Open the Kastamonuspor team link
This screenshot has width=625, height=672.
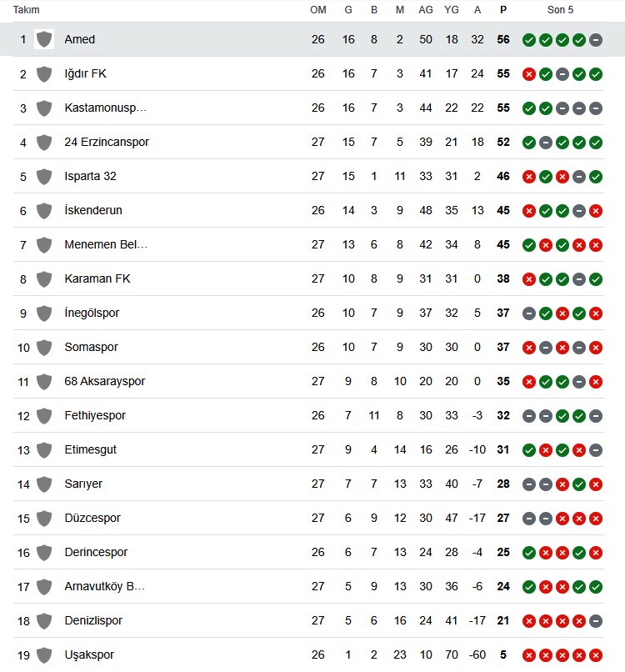(x=105, y=108)
